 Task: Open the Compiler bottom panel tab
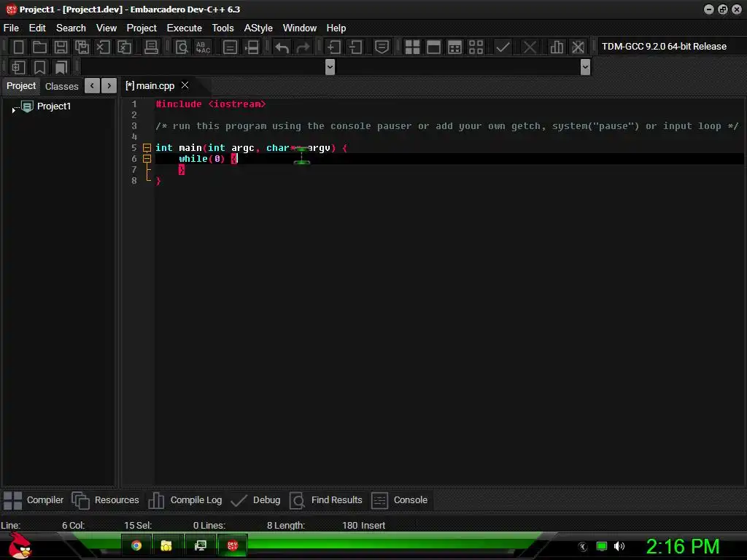[34, 500]
